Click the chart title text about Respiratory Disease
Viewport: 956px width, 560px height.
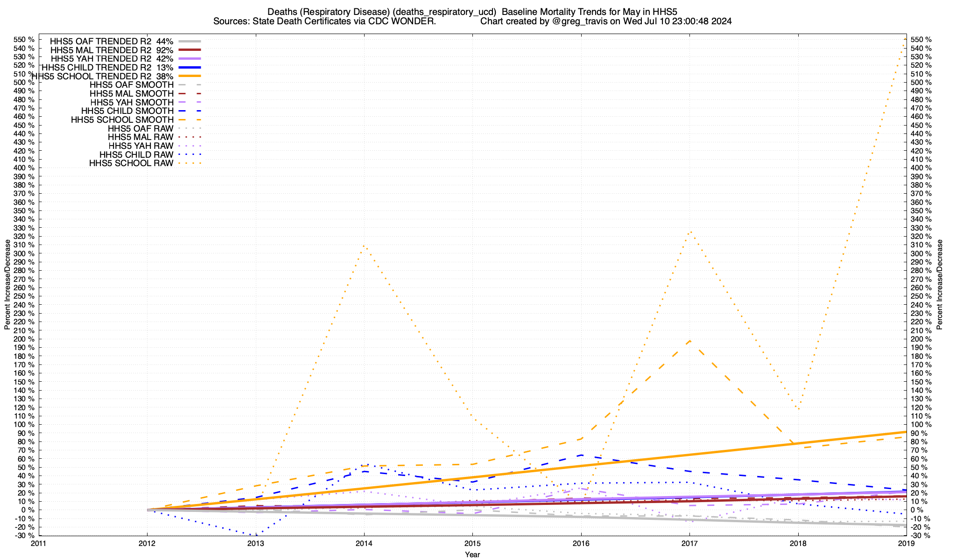pos(472,12)
